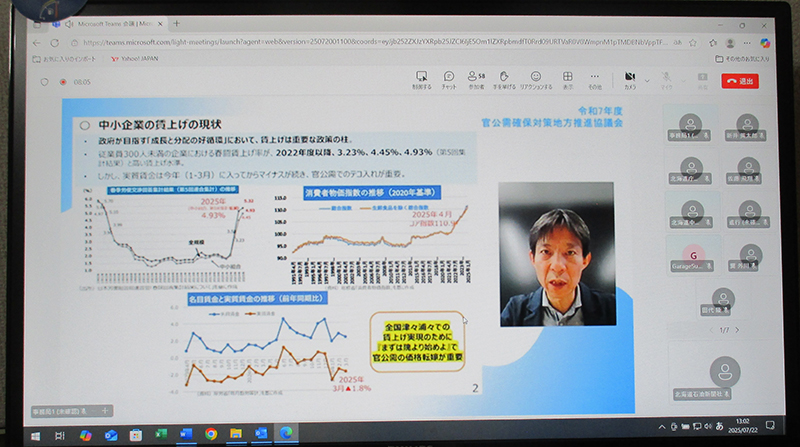Go to previous participant page arrow
800x447 pixels.
(x=711, y=330)
